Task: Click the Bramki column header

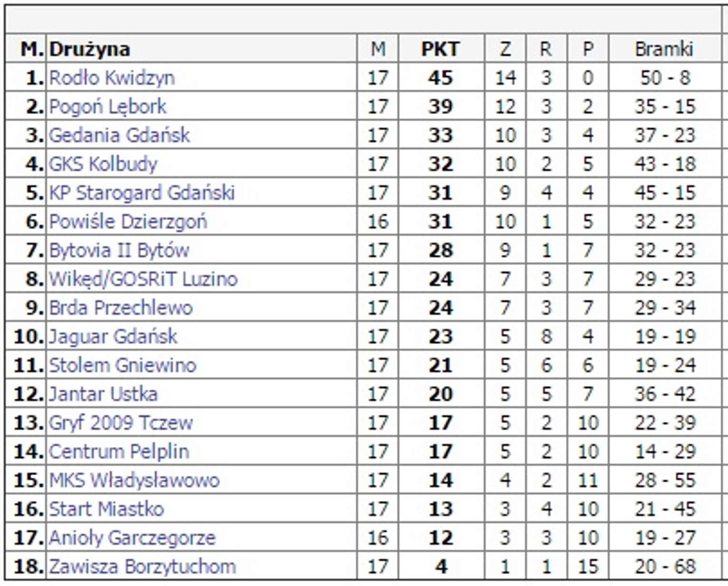Action: pos(664,49)
